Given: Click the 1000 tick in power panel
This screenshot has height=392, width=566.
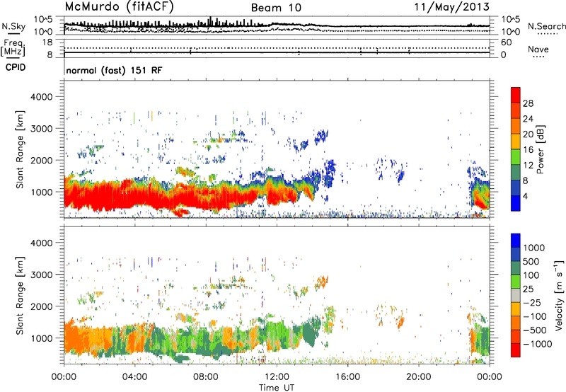Looking at the screenshot, I should pyautogui.click(x=41, y=192).
